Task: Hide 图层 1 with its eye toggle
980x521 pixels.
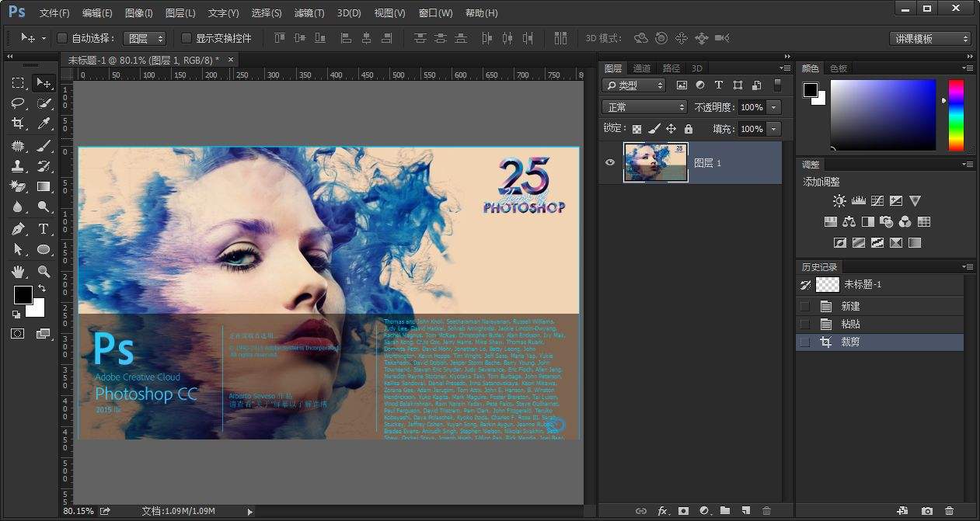Action: [x=610, y=162]
